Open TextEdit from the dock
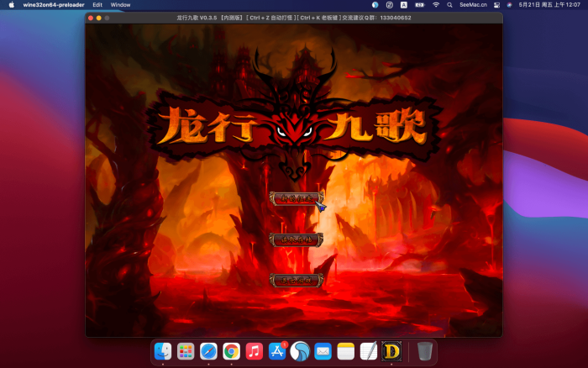588x368 pixels. [x=368, y=351]
